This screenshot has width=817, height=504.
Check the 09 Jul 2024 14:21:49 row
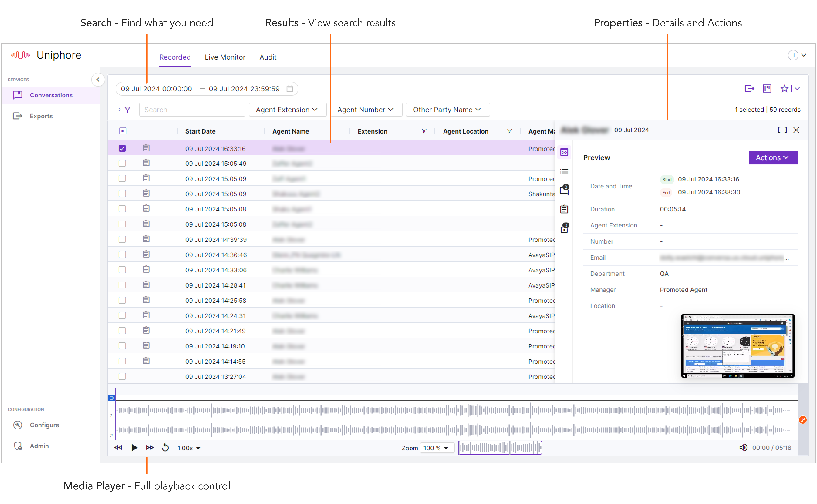pyautogui.click(x=122, y=331)
